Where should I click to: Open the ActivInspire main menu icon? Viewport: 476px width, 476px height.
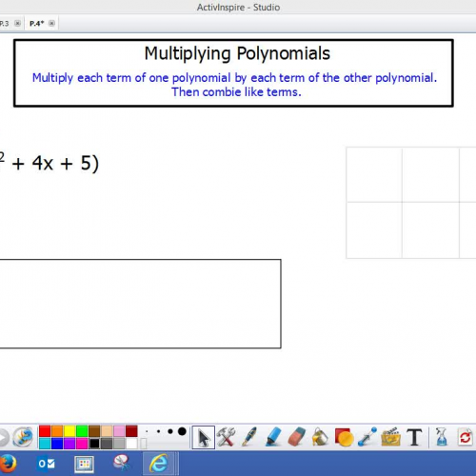coord(23,437)
